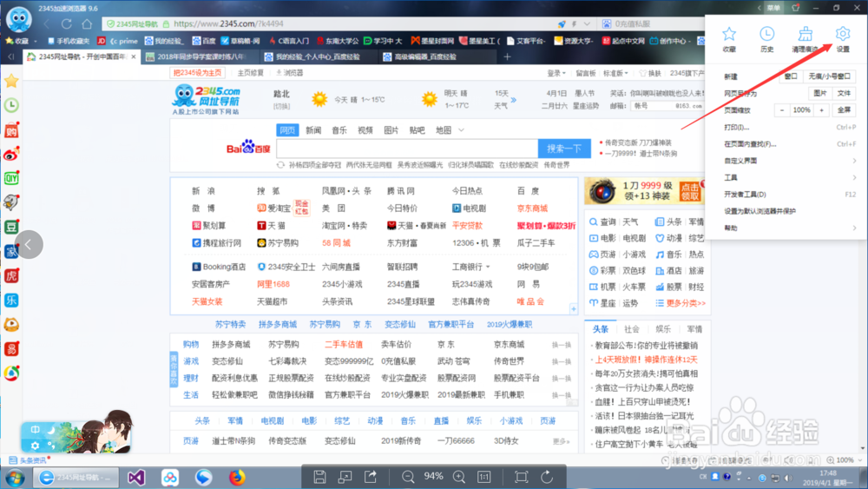Click 无痕/小号窗口 button
Viewport: 868px width, 489px height.
tap(829, 76)
